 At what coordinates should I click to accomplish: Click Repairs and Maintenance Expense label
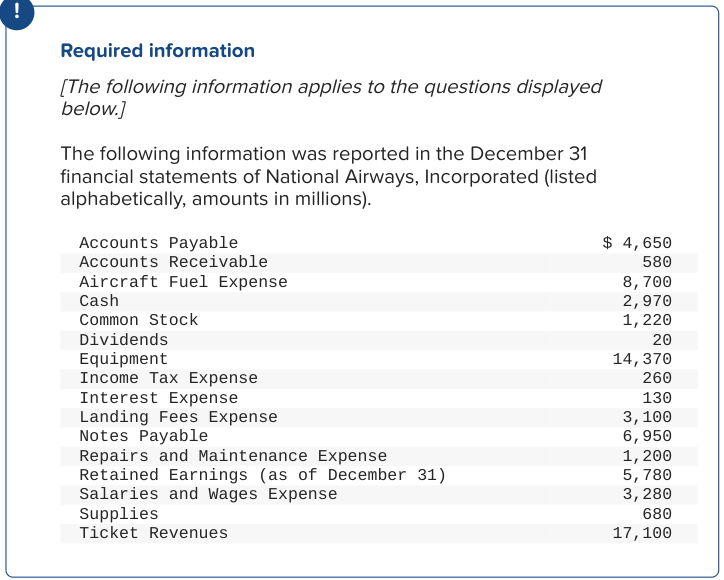pyautogui.click(x=233, y=456)
